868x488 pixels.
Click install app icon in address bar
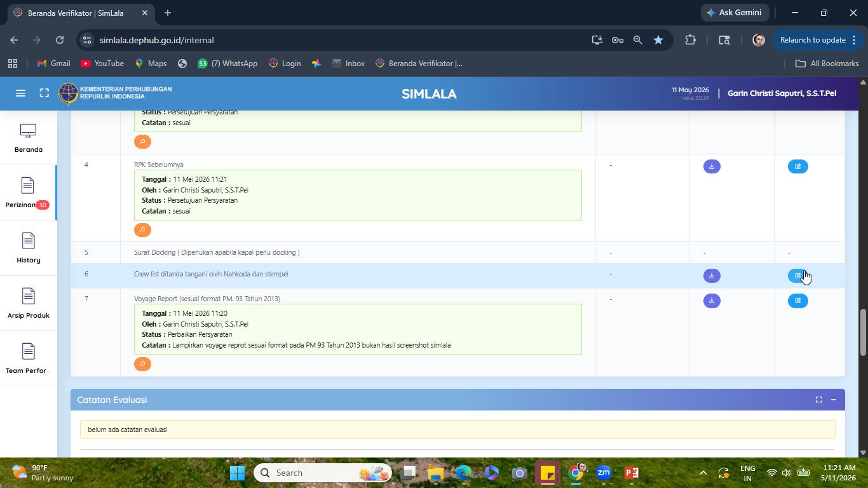597,40
